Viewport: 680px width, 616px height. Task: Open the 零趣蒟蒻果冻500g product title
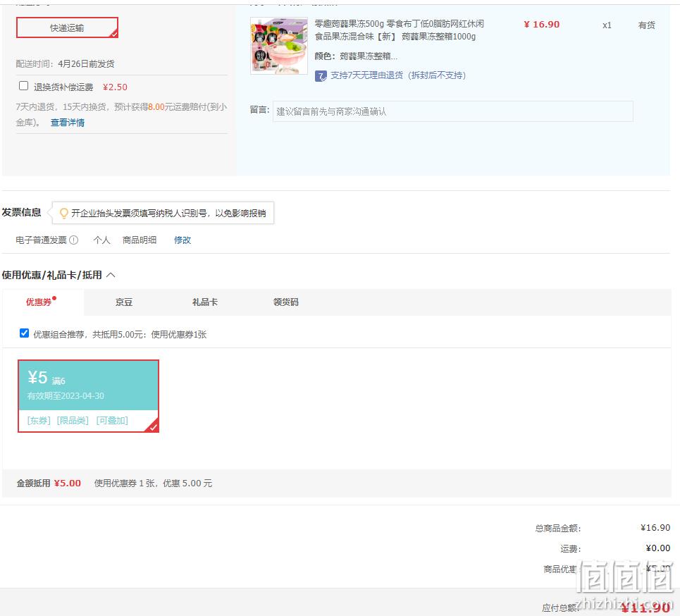click(x=399, y=30)
